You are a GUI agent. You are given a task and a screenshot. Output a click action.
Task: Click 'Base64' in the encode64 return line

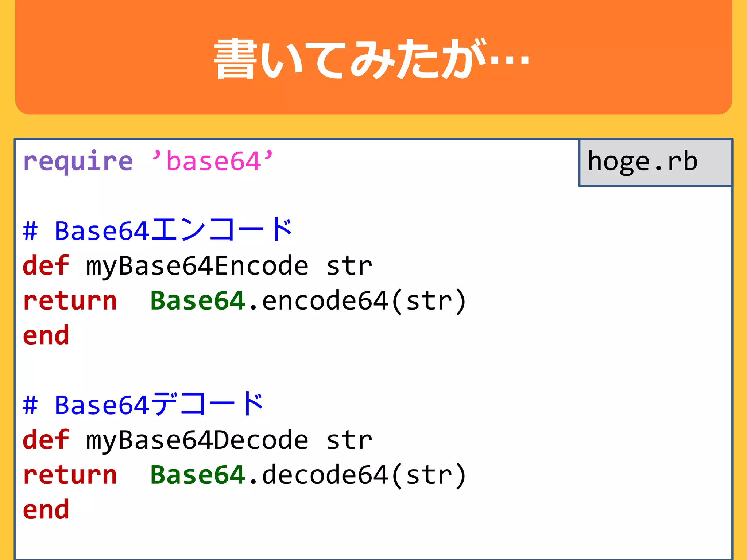coord(197,301)
